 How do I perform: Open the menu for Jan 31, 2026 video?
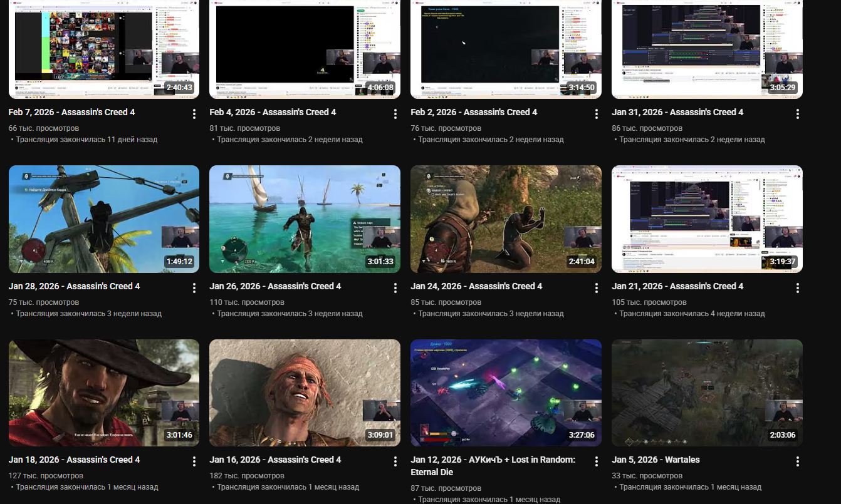pos(798,114)
